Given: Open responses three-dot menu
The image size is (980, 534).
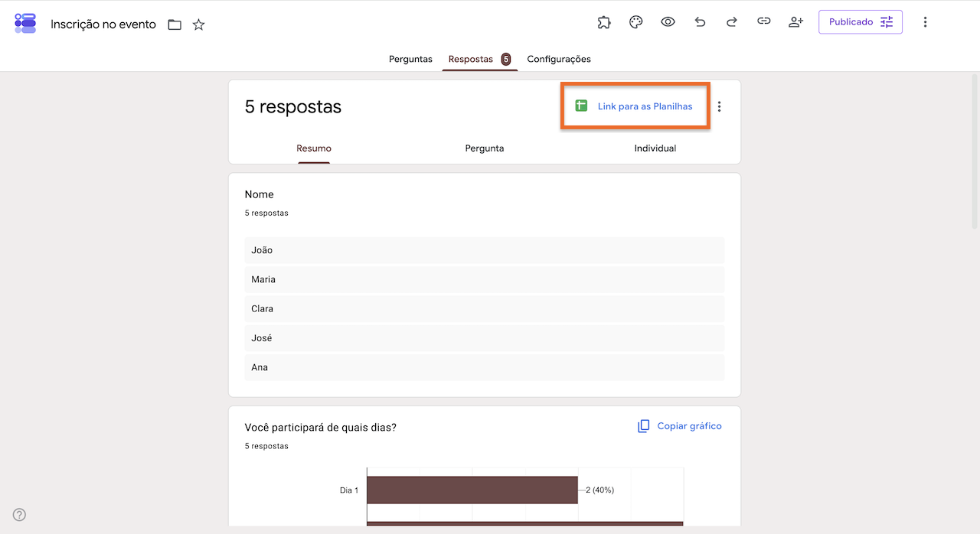Looking at the screenshot, I should click(719, 107).
